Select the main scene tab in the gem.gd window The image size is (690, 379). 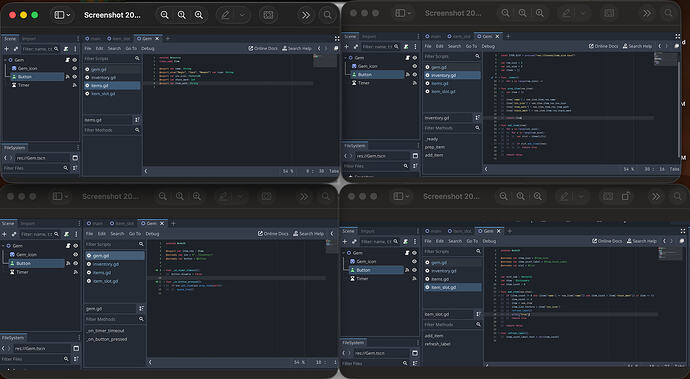pyautogui.click(x=95, y=224)
